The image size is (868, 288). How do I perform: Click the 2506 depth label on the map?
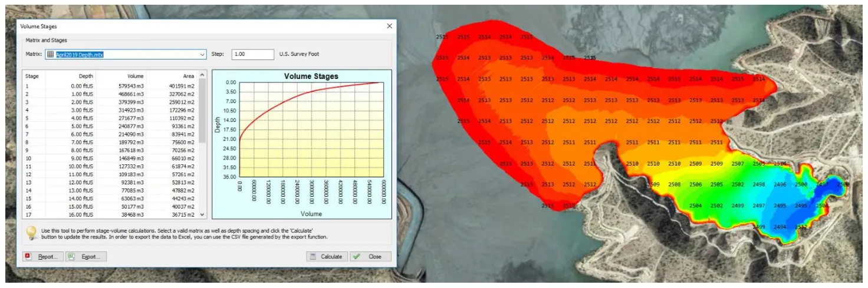[x=695, y=185]
